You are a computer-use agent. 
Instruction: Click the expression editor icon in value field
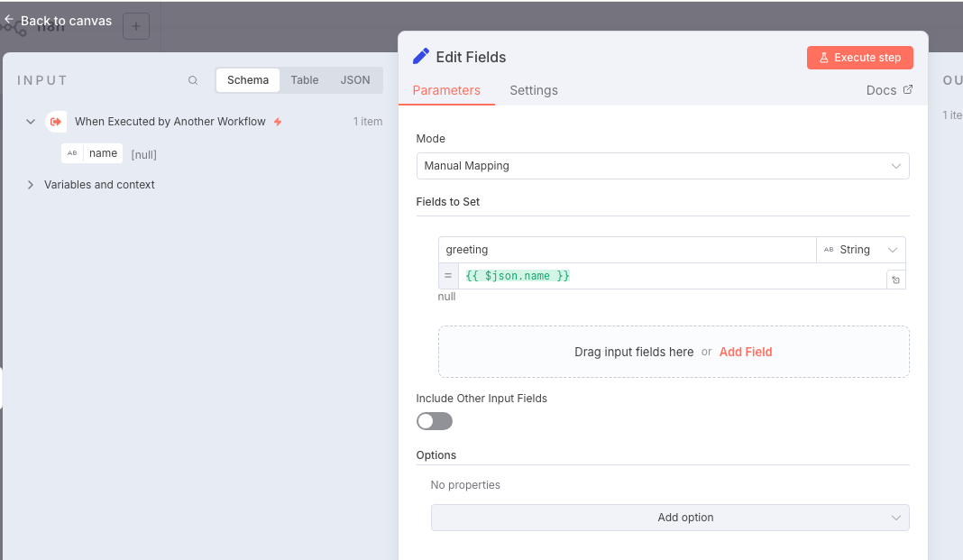895,280
